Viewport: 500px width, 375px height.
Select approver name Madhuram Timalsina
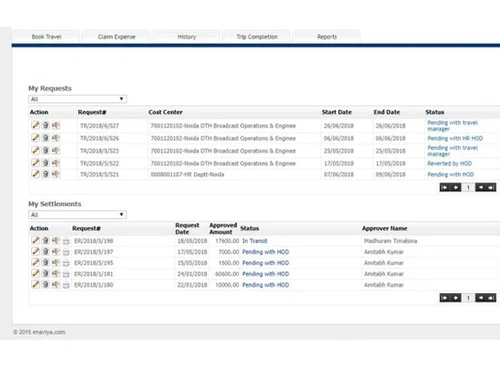(x=390, y=241)
